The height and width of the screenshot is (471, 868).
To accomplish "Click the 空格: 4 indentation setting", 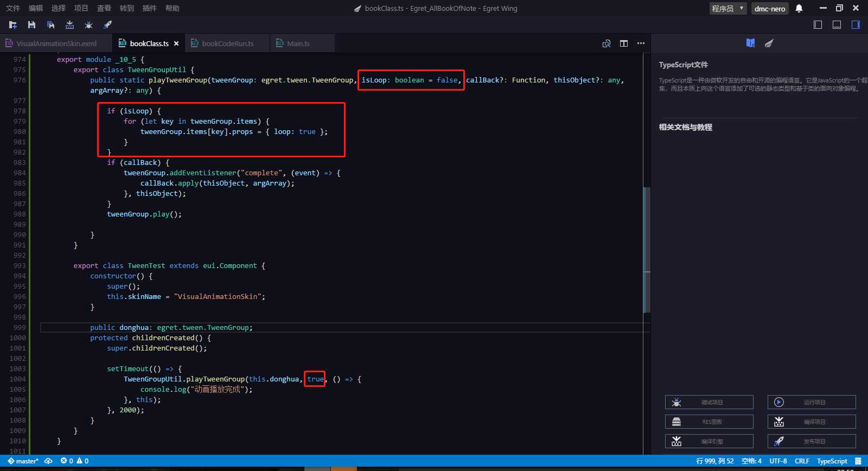I will (751, 461).
